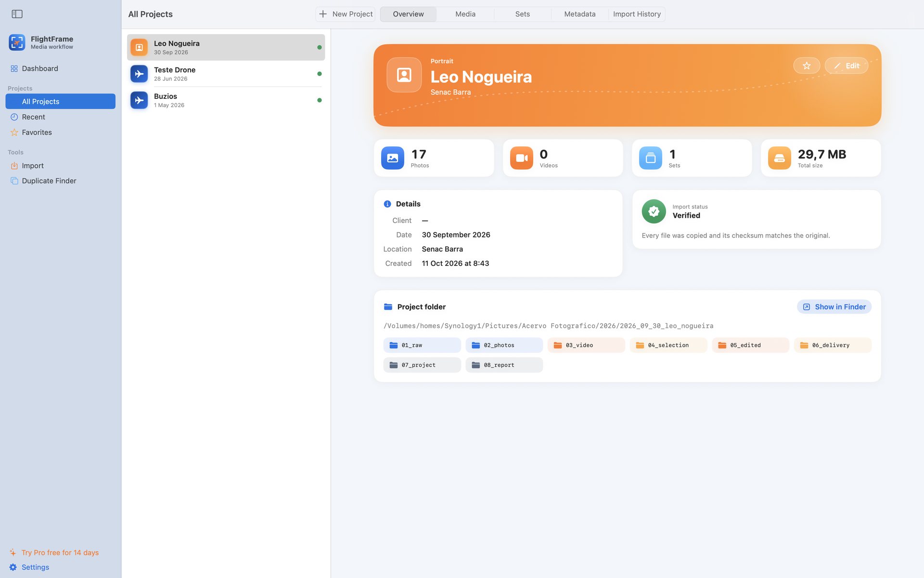Select the Teste Drone project

pos(226,74)
